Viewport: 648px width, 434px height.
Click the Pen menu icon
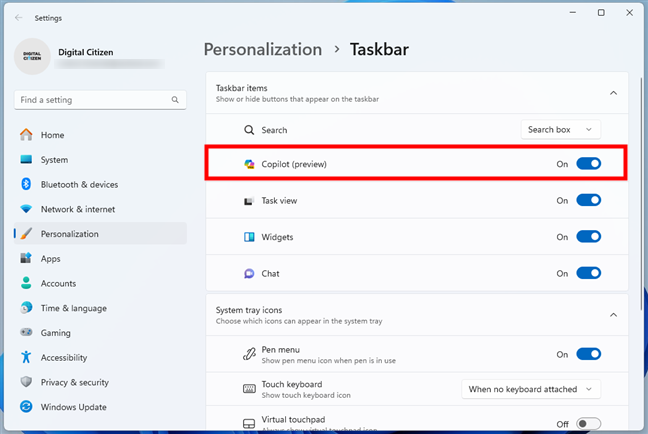[249, 354]
